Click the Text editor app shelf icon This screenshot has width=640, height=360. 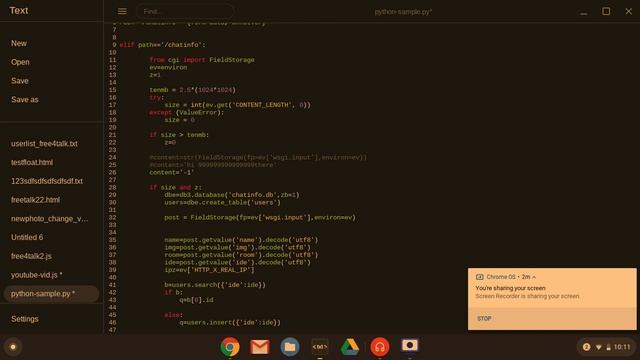(320, 347)
